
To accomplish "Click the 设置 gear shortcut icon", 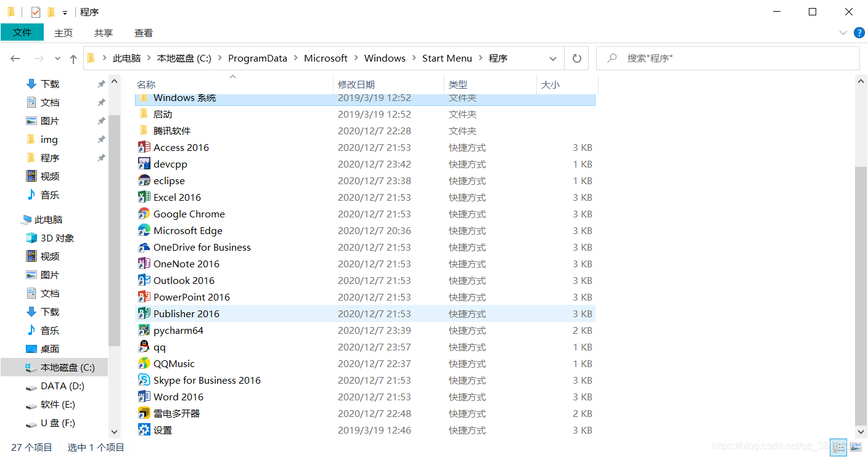I will coord(144,430).
